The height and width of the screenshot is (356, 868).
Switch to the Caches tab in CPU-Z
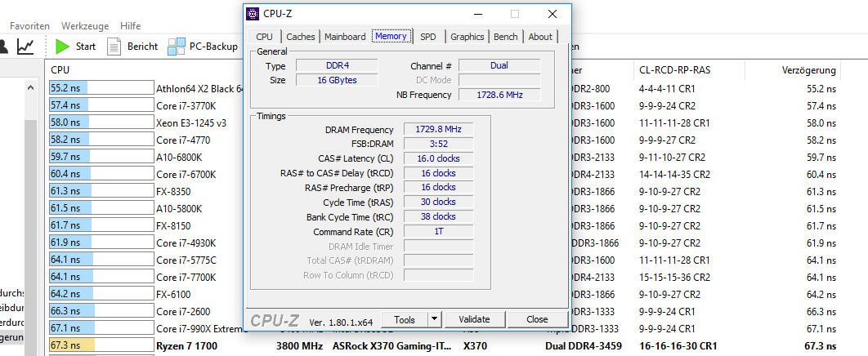301,37
